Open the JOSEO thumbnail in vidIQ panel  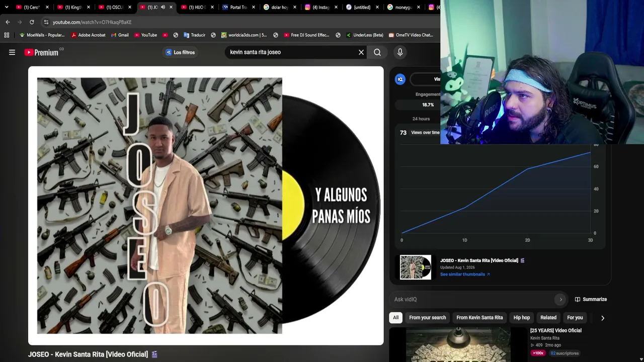click(x=416, y=267)
